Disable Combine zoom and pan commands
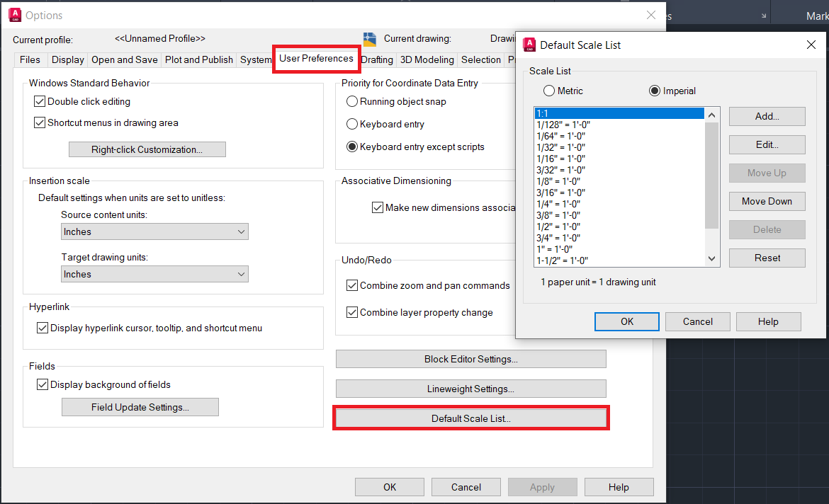Viewport: 829px width, 504px height. click(351, 285)
